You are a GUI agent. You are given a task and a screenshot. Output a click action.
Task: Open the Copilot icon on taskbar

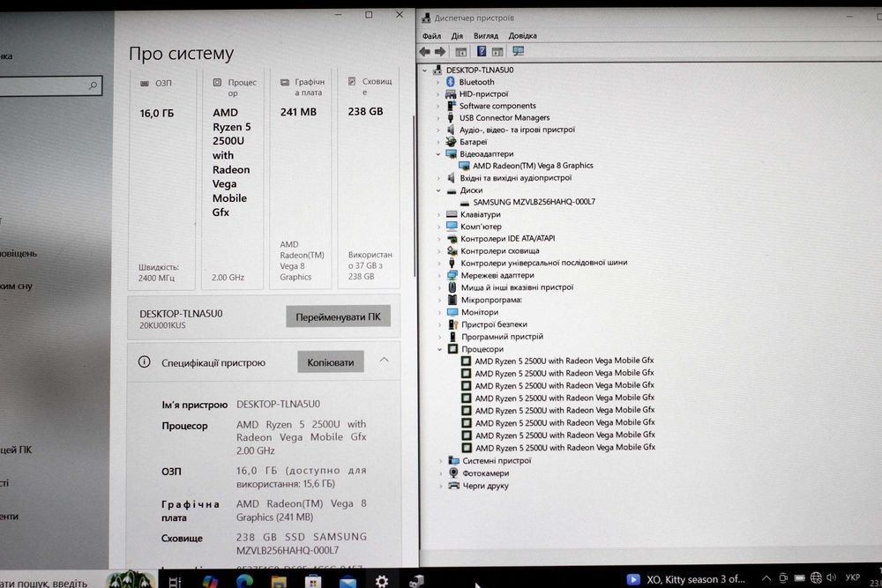pos(210,582)
